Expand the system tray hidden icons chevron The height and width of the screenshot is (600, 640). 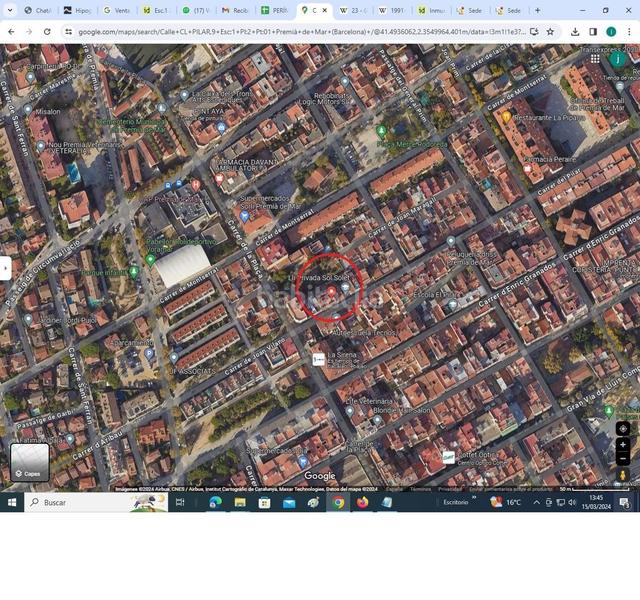536,502
